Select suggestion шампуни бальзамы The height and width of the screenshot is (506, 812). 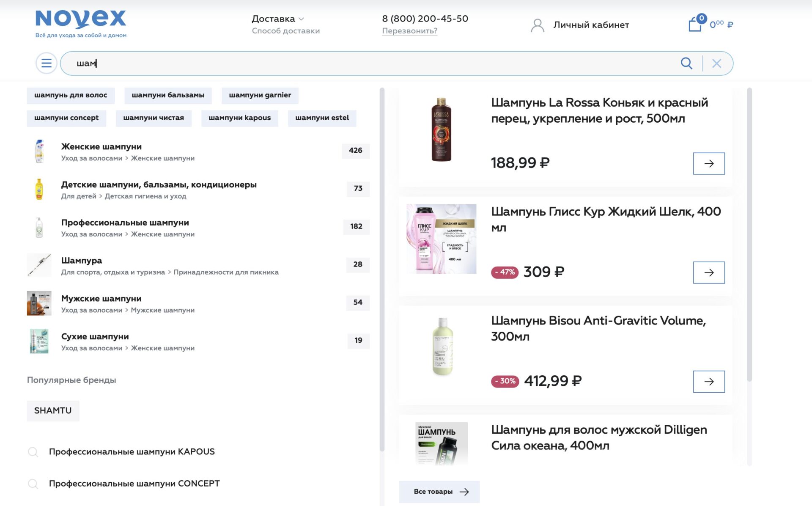click(x=168, y=95)
